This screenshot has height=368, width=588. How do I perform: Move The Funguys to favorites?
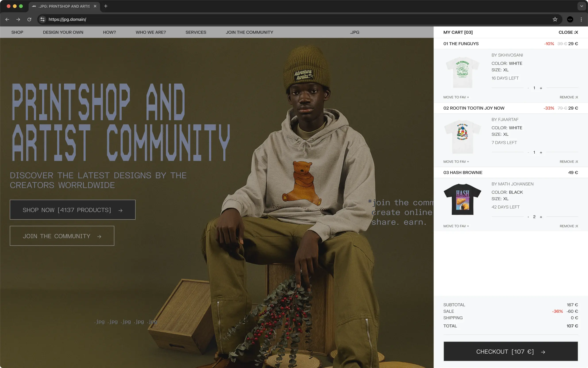pyautogui.click(x=456, y=97)
